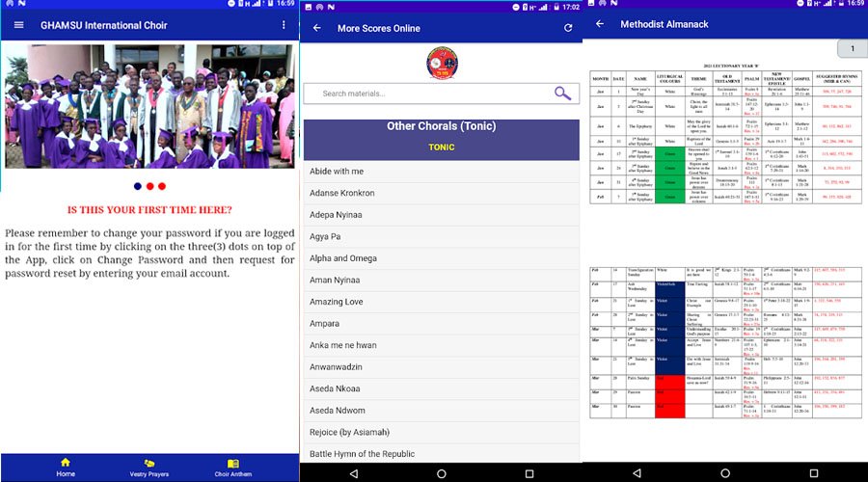Tap Android back button under Methodist Almanack
The height and width of the screenshot is (482, 868).
pos(637,473)
